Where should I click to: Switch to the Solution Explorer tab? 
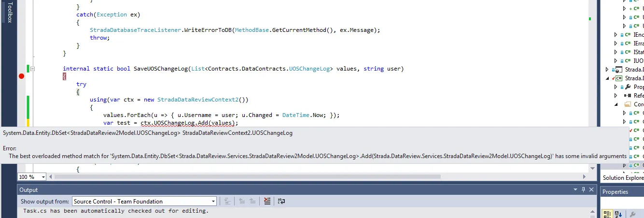click(x=623, y=178)
